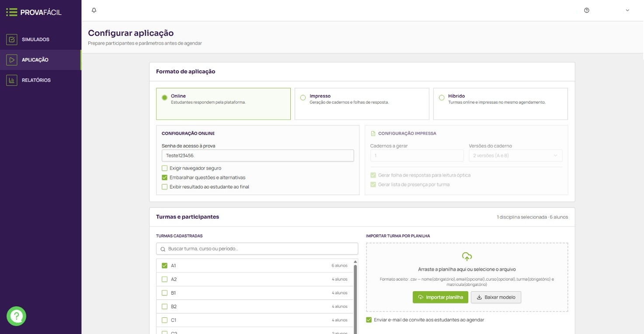Toggle Gerar lista de presença por turma
Image resolution: width=644 pixels, height=334 pixels.
(x=373, y=184)
